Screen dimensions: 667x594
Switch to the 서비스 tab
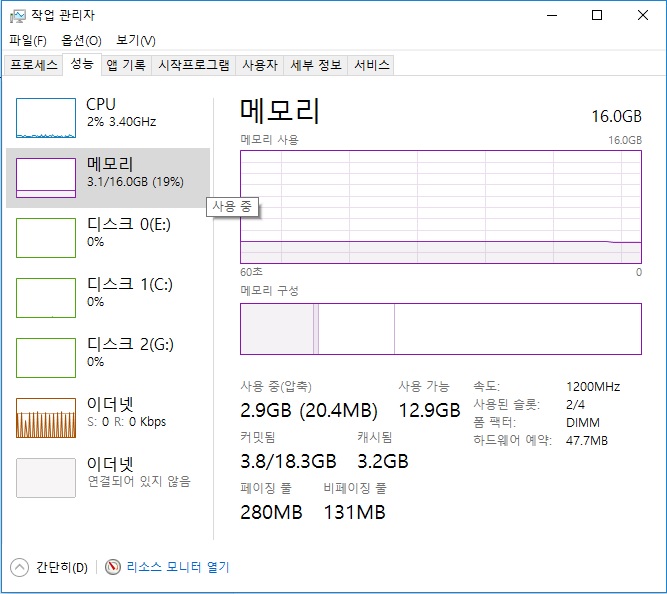point(371,65)
